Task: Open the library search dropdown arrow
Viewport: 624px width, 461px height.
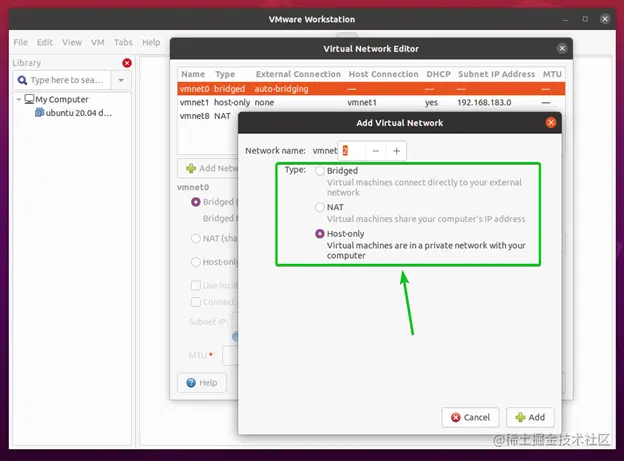Action: (x=121, y=80)
